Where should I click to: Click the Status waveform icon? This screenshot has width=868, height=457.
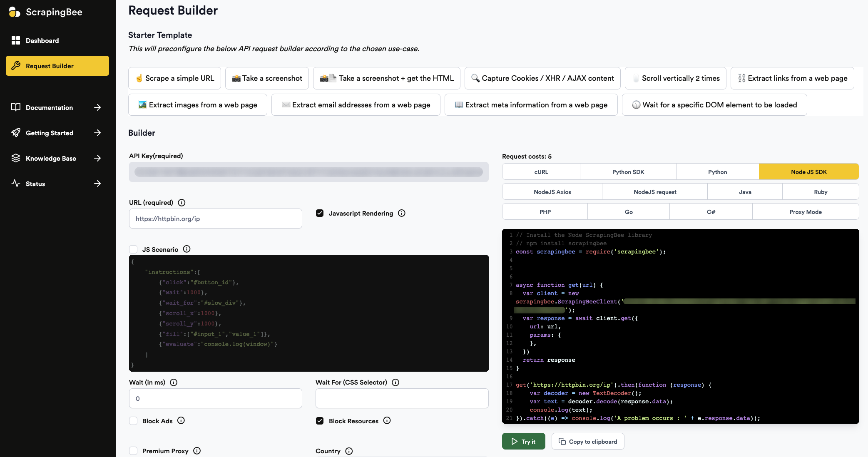(16, 184)
